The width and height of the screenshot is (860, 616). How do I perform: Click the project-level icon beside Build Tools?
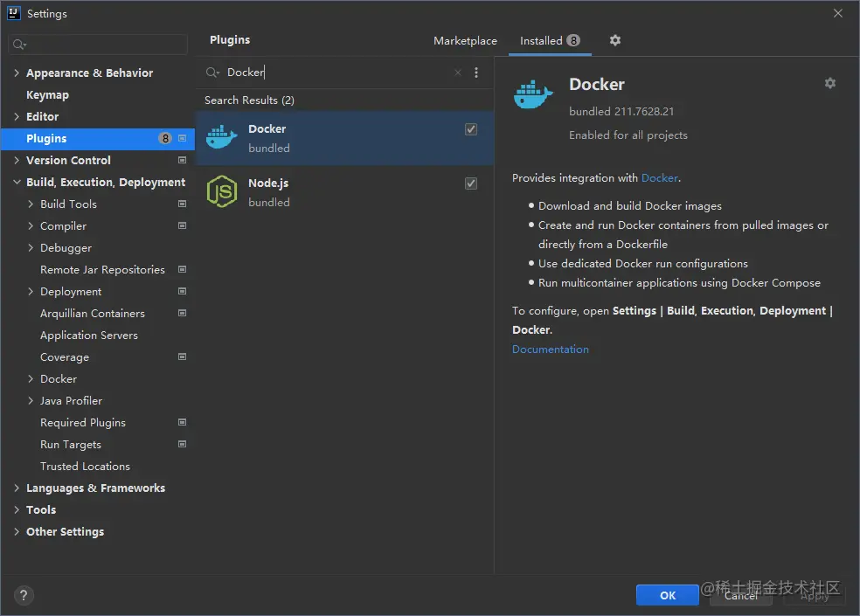(182, 204)
